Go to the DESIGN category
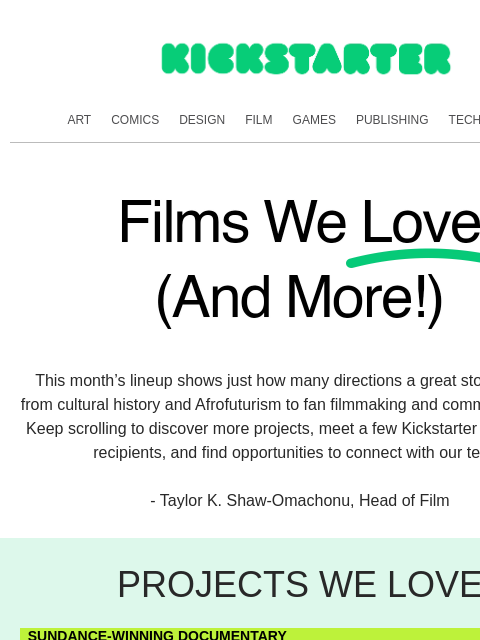 pos(202,120)
